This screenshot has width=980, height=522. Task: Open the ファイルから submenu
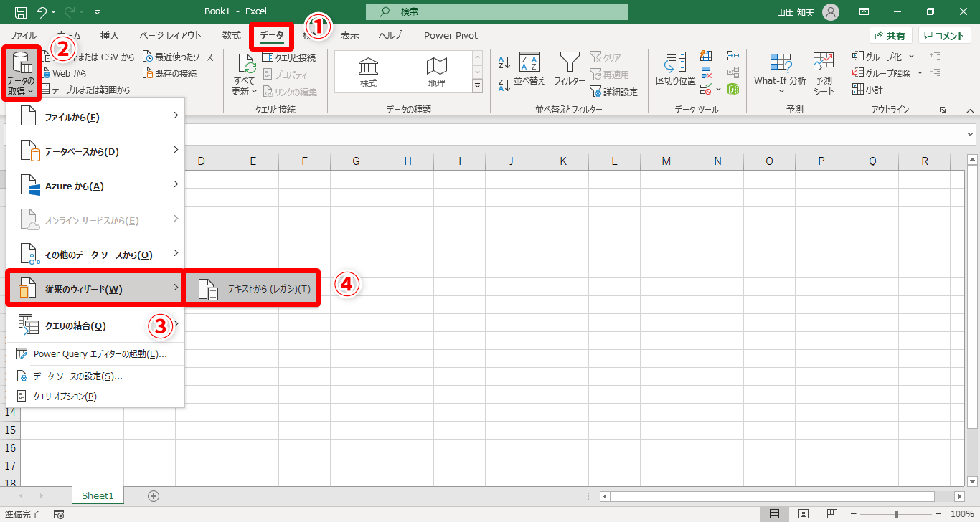coord(95,117)
